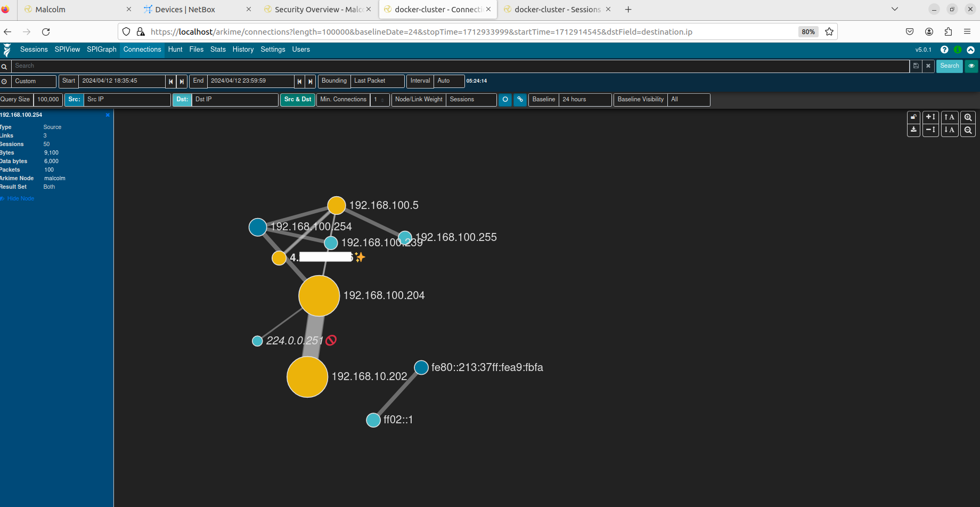
Task: Open the Baseline 24 hours dropdown
Action: click(x=585, y=100)
